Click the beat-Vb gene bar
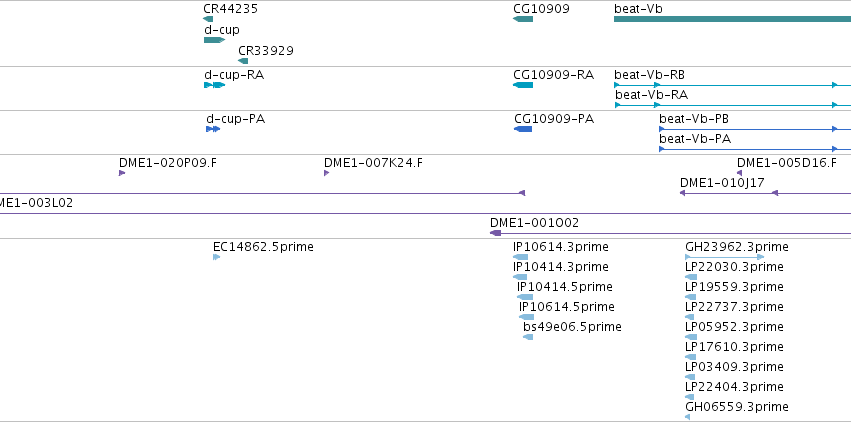The height and width of the screenshot is (422, 851). (x=732, y=19)
